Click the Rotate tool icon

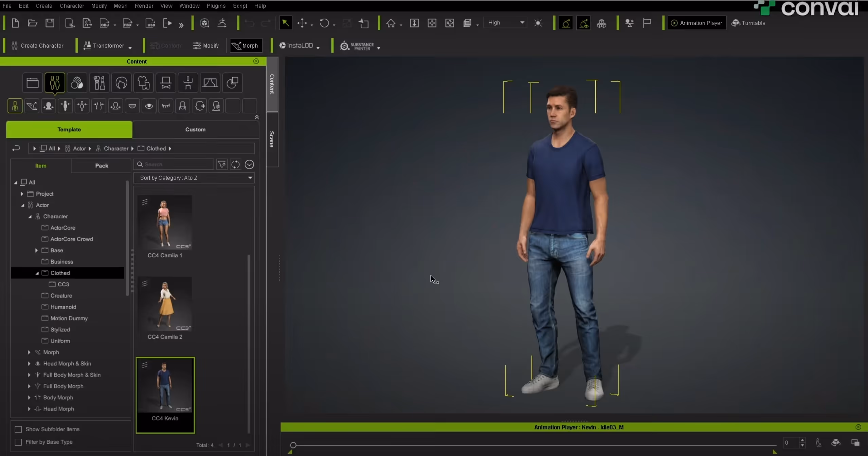[324, 23]
